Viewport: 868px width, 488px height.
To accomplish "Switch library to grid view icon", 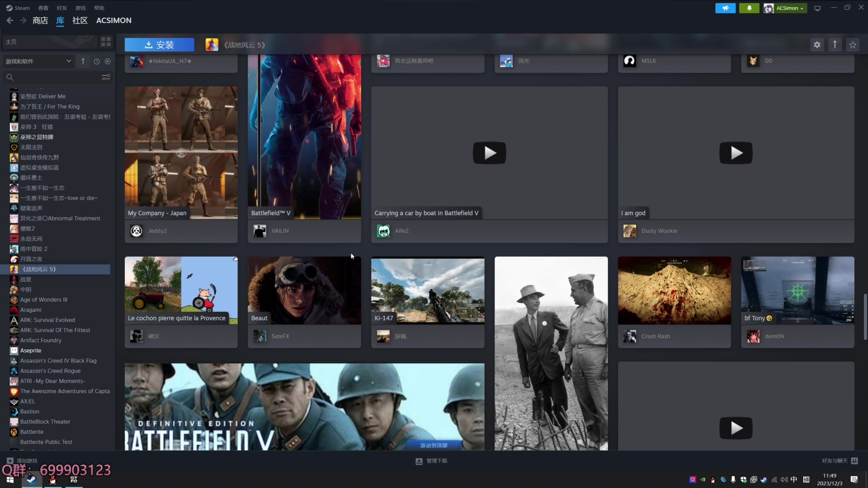I will [x=106, y=42].
